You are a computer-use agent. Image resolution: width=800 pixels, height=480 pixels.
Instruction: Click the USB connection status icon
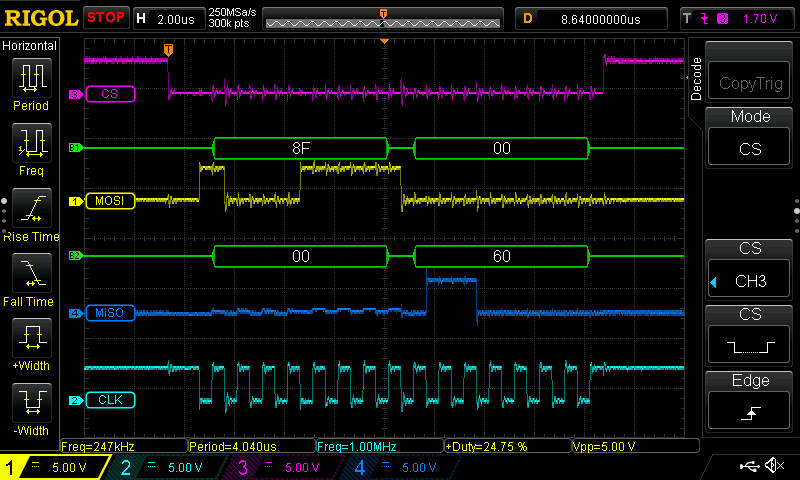pyautogui.click(x=749, y=465)
